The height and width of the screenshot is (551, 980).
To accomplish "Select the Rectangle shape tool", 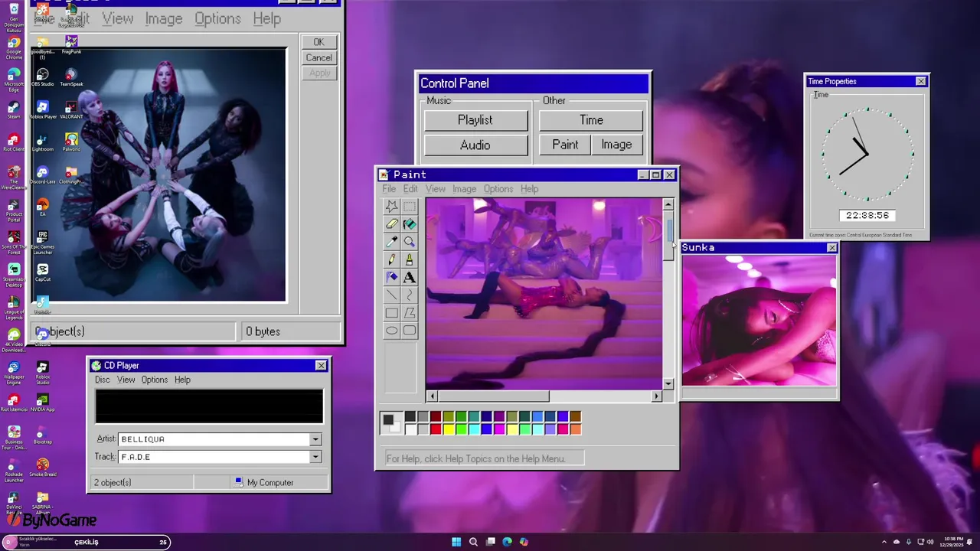I will (x=391, y=313).
